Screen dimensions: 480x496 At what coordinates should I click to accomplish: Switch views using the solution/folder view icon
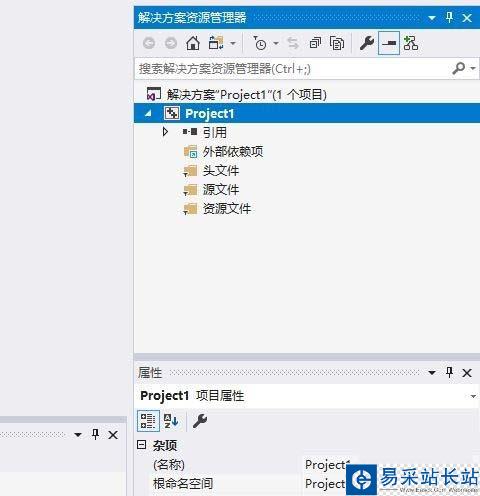pos(216,43)
